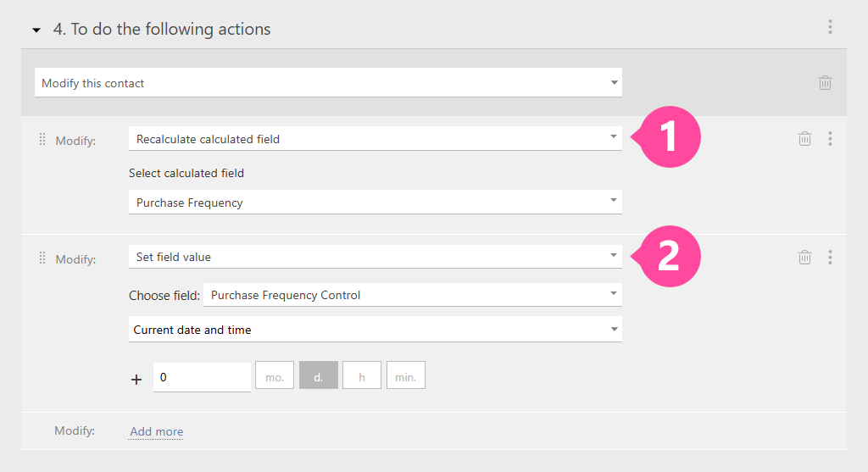
Task: Select the 'min.' minutes unit
Action: click(x=406, y=375)
